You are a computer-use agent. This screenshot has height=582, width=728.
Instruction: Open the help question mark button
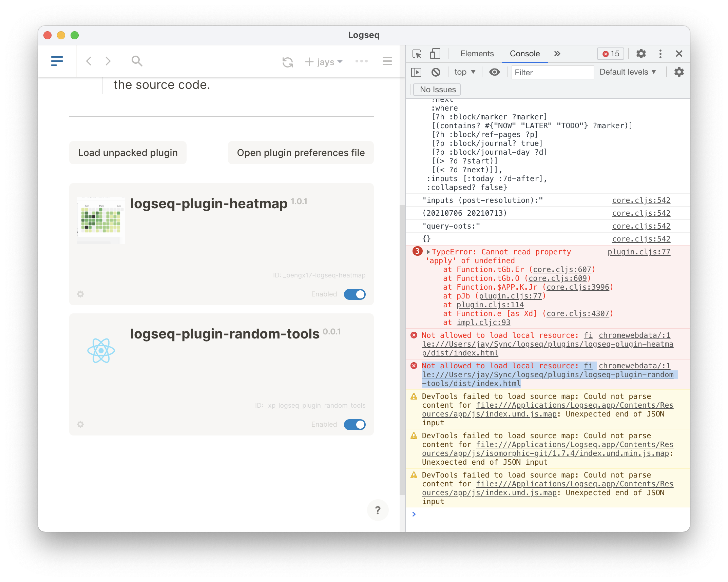pos(378,510)
